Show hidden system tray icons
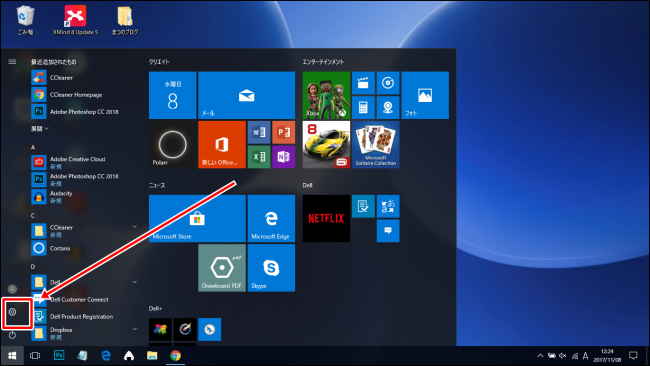The height and width of the screenshot is (366, 650). click(540, 356)
